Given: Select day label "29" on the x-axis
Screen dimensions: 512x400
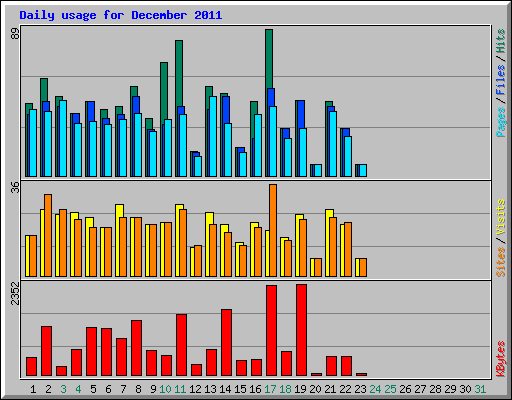Looking at the screenshot, I should 450,389.
